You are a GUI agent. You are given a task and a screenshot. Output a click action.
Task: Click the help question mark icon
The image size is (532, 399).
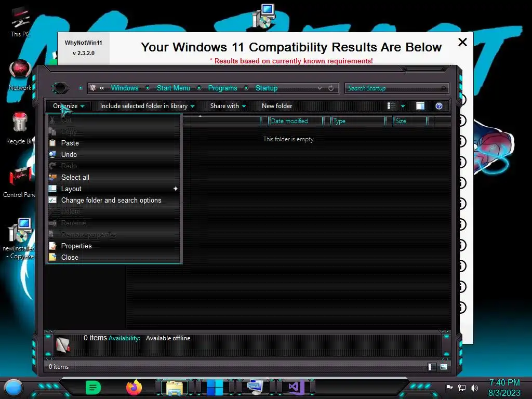click(x=438, y=106)
